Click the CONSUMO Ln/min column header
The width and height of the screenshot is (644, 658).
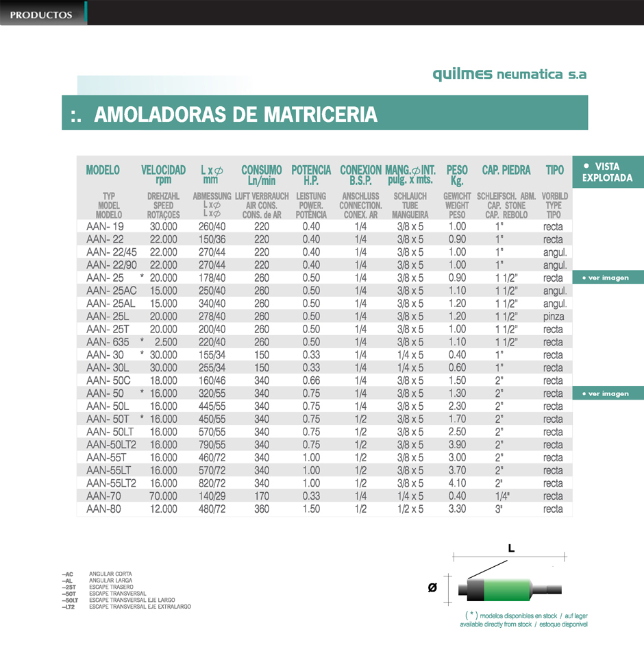[x=261, y=175]
